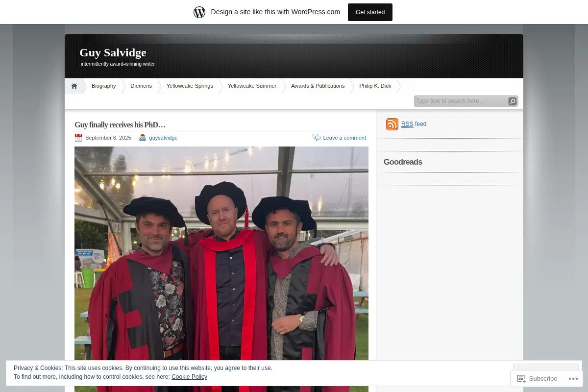Click the author user icon

pos(143,138)
